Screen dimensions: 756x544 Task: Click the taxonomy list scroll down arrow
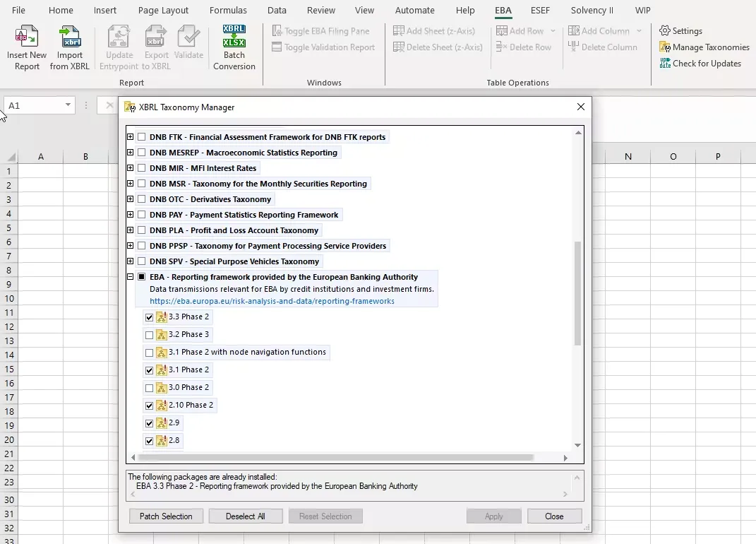click(x=577, y=446)
